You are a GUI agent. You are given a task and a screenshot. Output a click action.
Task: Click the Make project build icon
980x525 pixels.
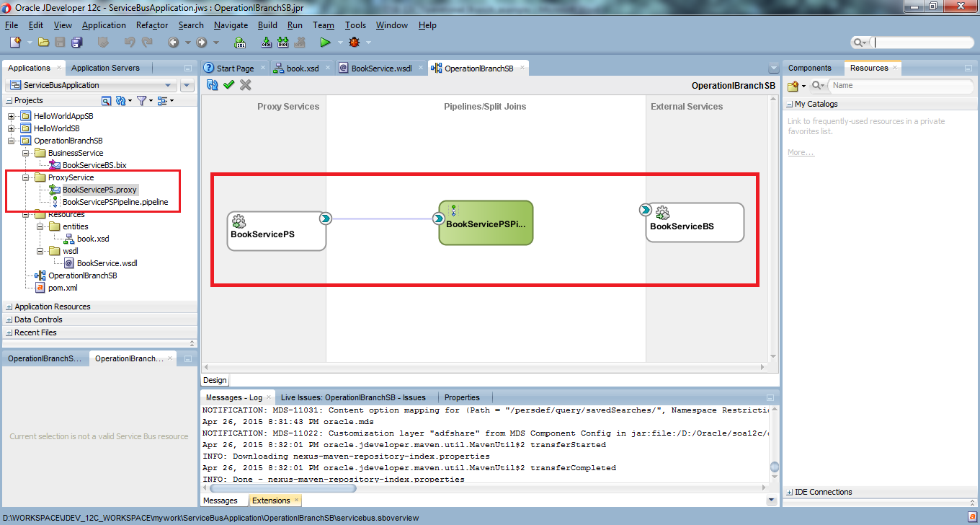point(267,43)
